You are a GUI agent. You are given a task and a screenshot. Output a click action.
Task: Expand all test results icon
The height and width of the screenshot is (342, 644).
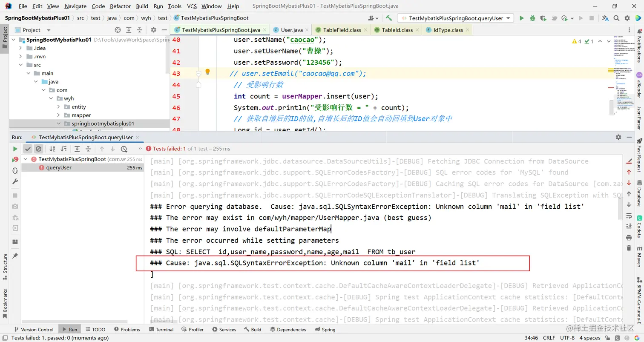[x=77, y=149]
